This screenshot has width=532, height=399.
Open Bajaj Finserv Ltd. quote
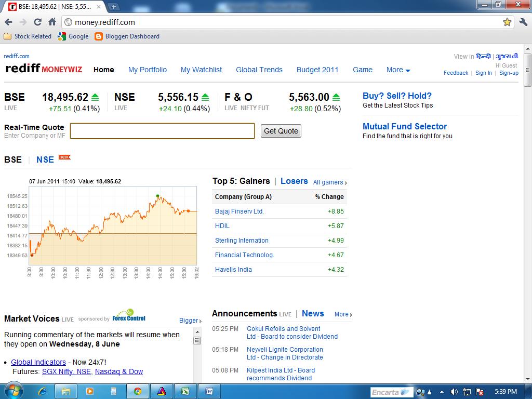click(239, 211)
